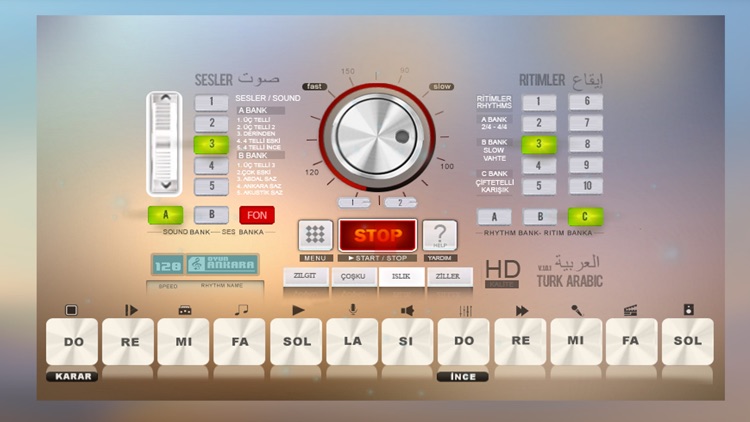Trigger the ZİLLER effect button
Screen dimensions: 750x422
click(x=449, y=277)
